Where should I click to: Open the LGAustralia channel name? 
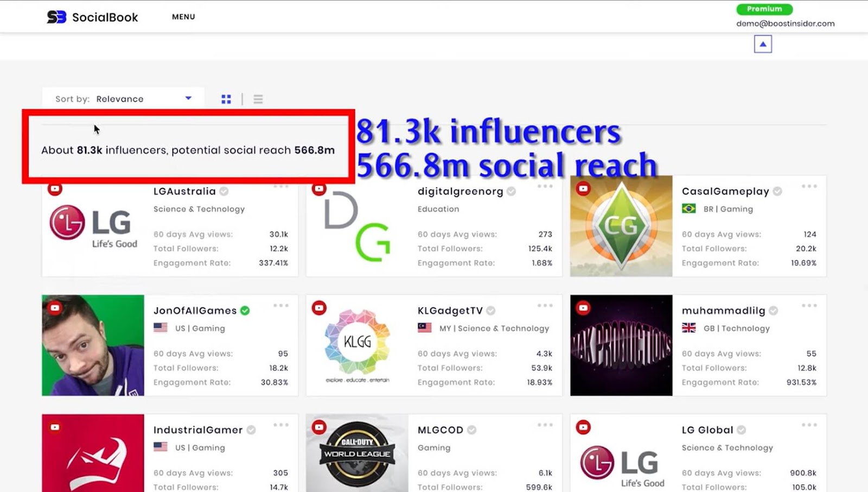pos(184,191)
